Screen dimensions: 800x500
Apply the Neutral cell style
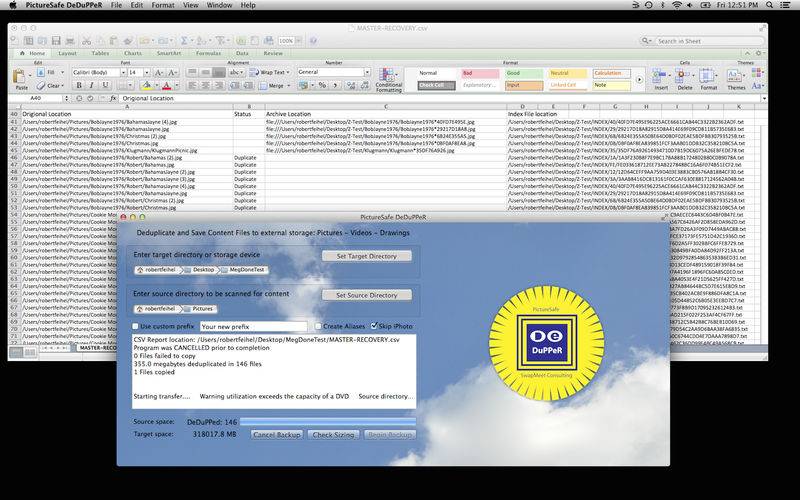click(x=568, y=73)
